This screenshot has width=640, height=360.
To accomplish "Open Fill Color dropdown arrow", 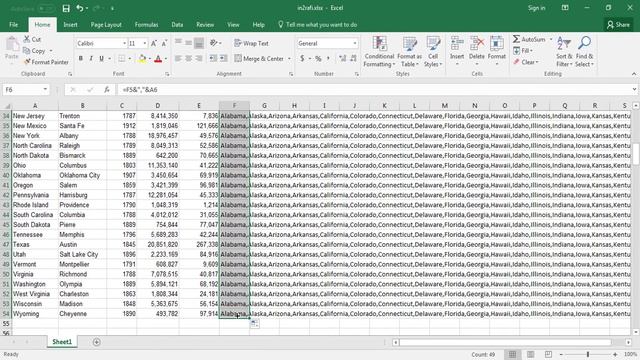I will coord(150,59).
